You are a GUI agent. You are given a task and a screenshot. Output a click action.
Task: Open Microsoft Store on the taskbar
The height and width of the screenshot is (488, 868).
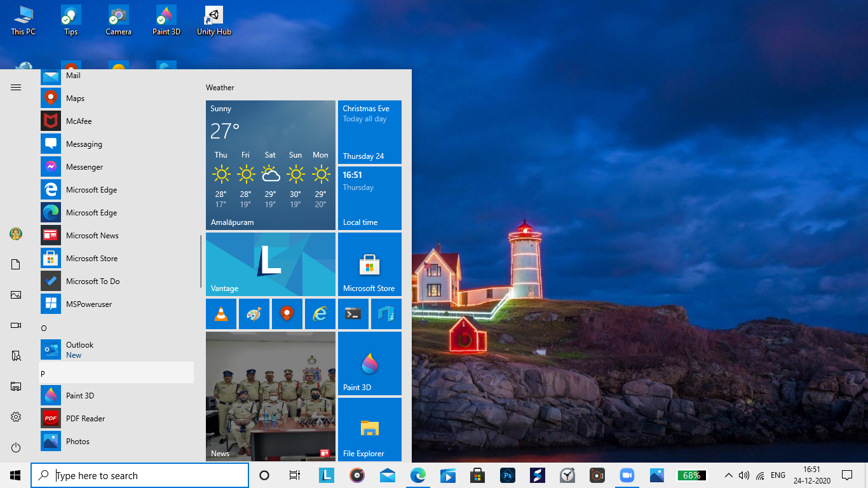(478, 475)
